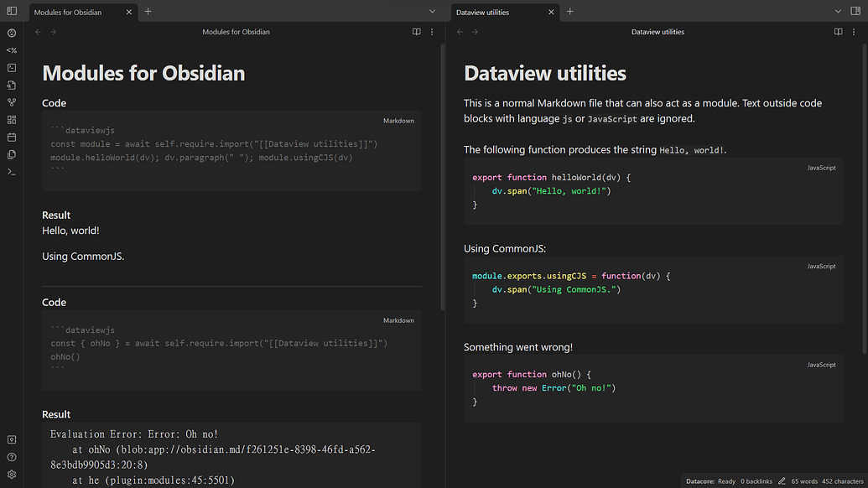Click the >_ command ribbon icon
868x488 pixels.
pos(11,172)
